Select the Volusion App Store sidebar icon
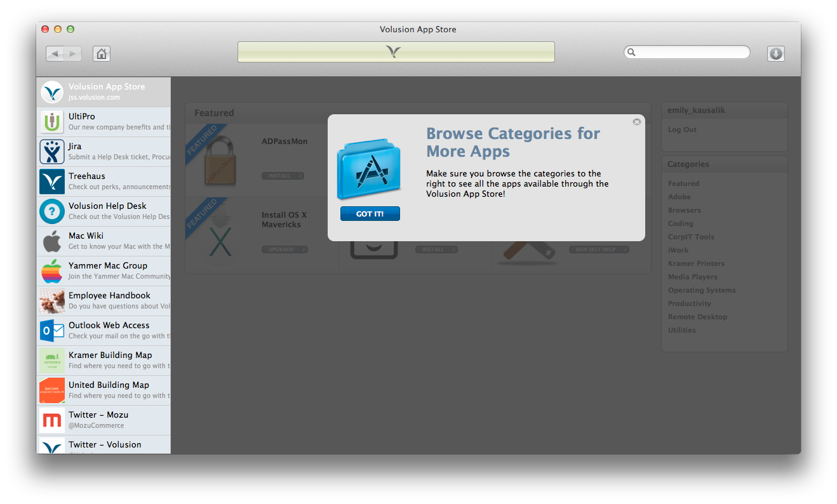The image size is (837, 504). click(52, 92)
